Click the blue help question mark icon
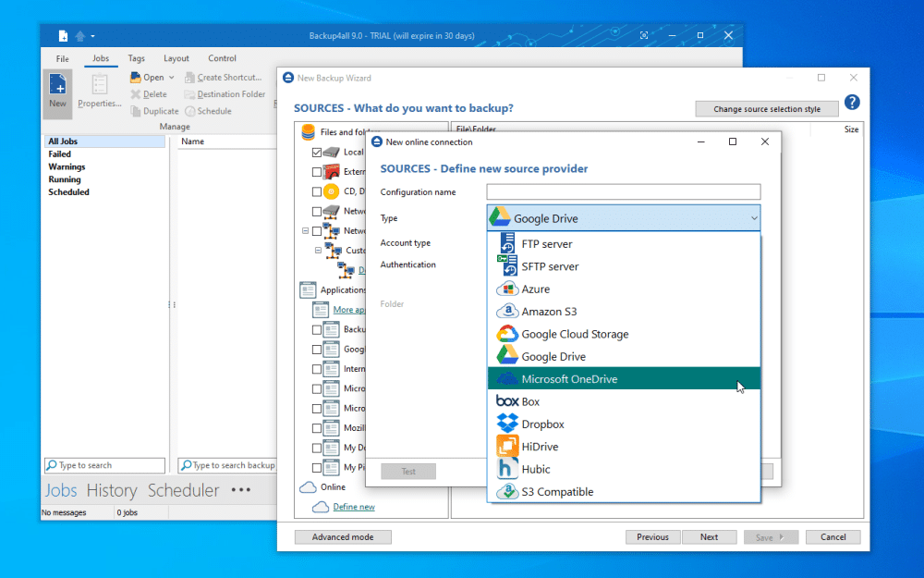 click(x=852, y=103)
